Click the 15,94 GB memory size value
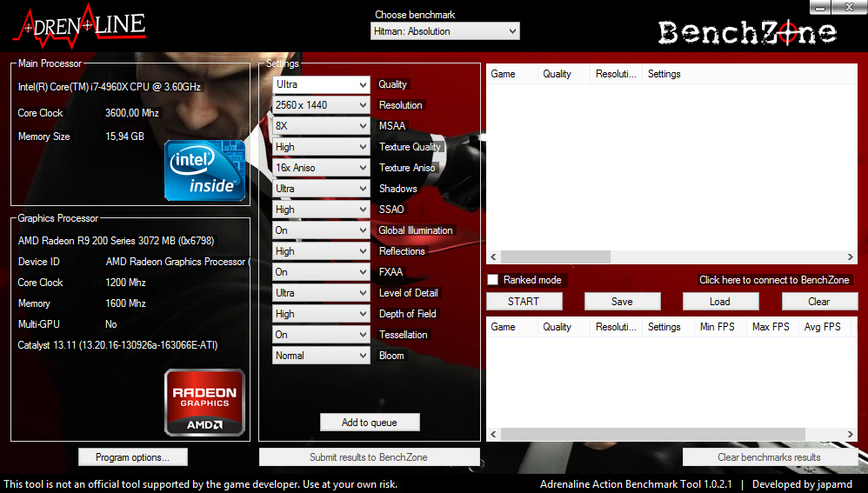The height and width of the screenshot is (493, 868). point(124,137)
